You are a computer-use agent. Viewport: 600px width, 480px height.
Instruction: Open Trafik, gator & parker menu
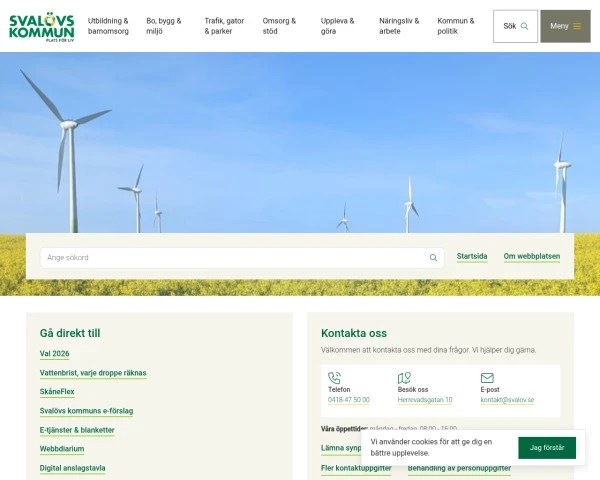(x=224, y=26)
